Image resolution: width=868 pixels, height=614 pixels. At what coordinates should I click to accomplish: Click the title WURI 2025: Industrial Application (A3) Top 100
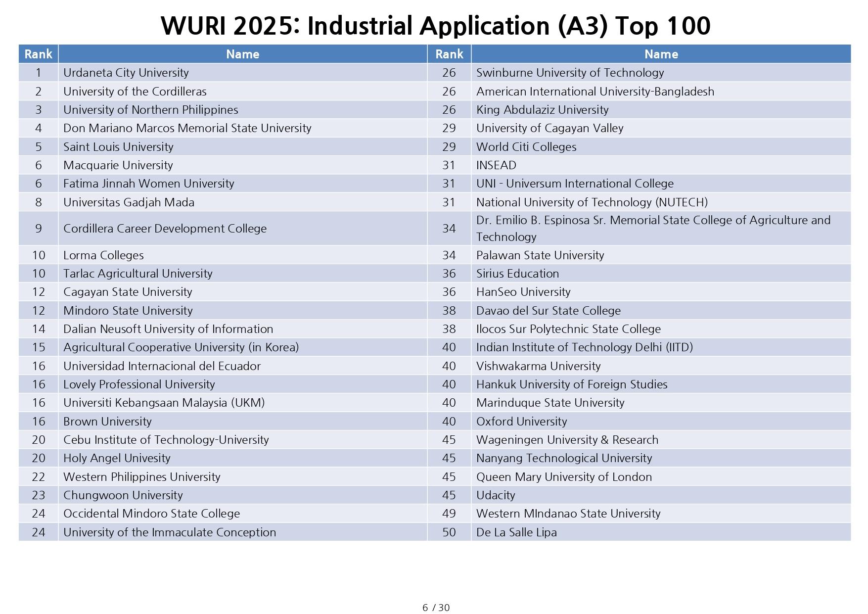(x=436, y=26)
